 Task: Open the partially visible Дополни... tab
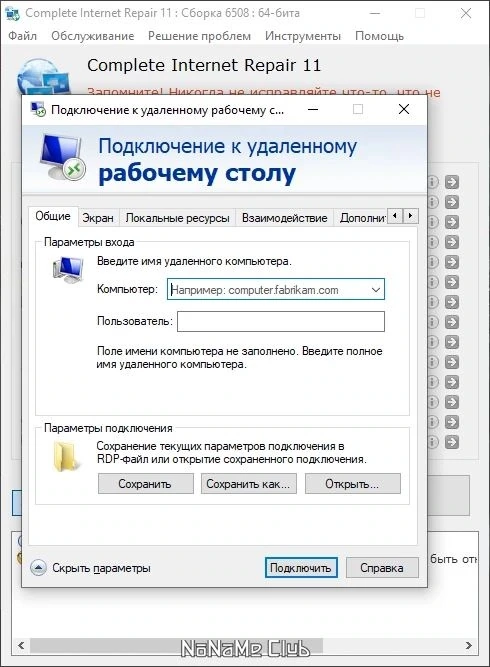(x=362, y=218)
